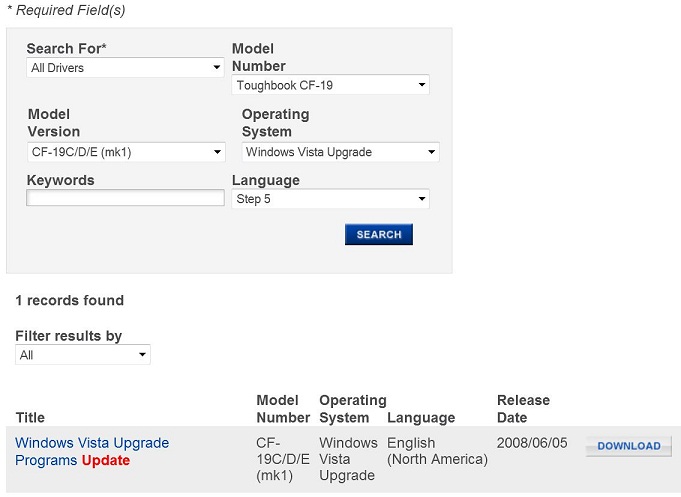This screenshot has width=681, height=497.
Task: Expand the Toughbook CF-19 model number dropdown
Action: pyautogui.click(x=330, y=85)
